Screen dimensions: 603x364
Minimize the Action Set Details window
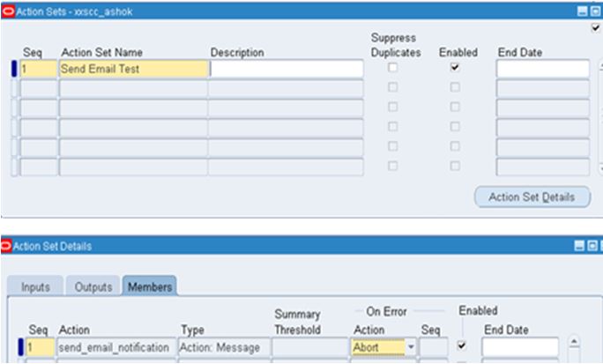point(579,246)
